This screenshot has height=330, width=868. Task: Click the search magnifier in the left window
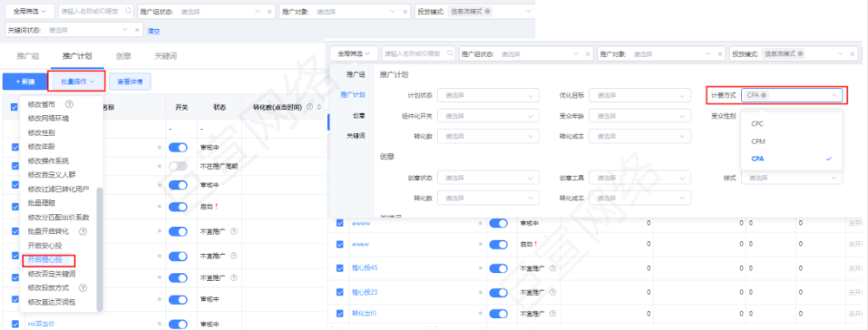point(129,11)
